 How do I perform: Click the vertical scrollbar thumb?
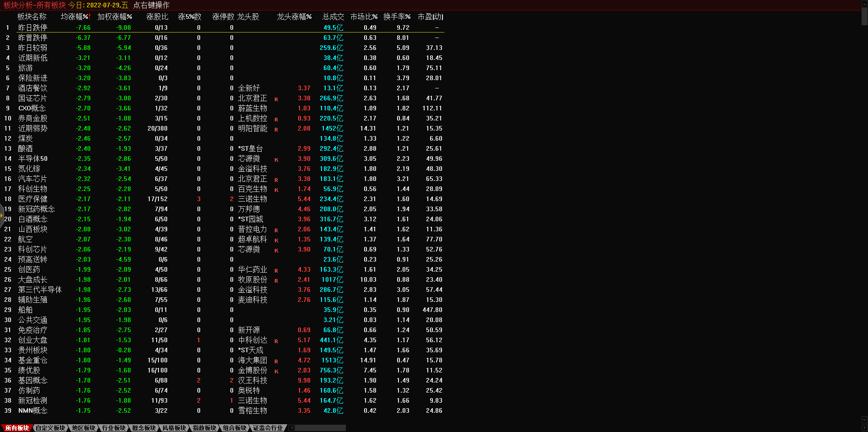pyautogui.click(x=864, y=16)
